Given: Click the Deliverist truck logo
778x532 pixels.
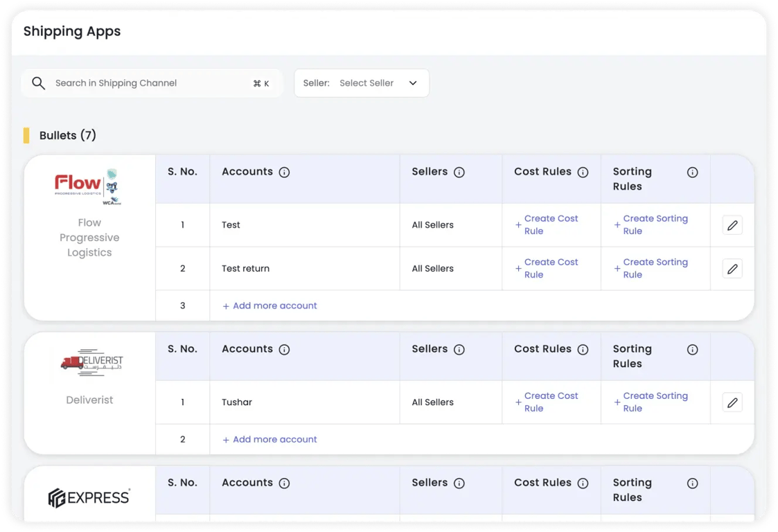Looking at the screenshot, I should click(91, 363).
